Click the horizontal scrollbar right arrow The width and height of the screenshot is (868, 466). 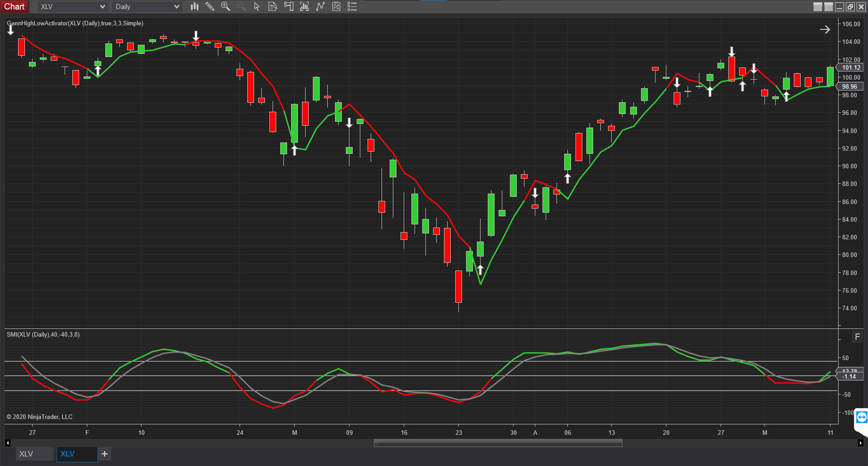tap(860, 443)
